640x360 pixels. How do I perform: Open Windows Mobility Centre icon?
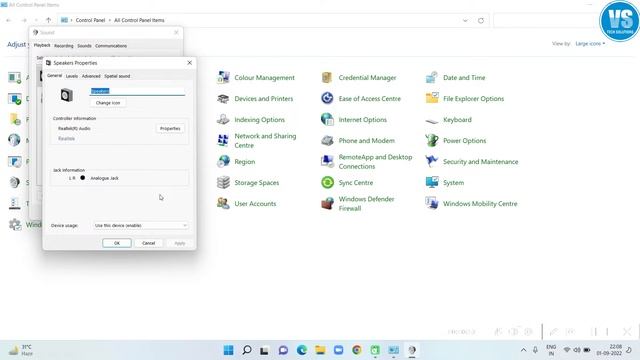pyautogui.click(x=432, y=203)
